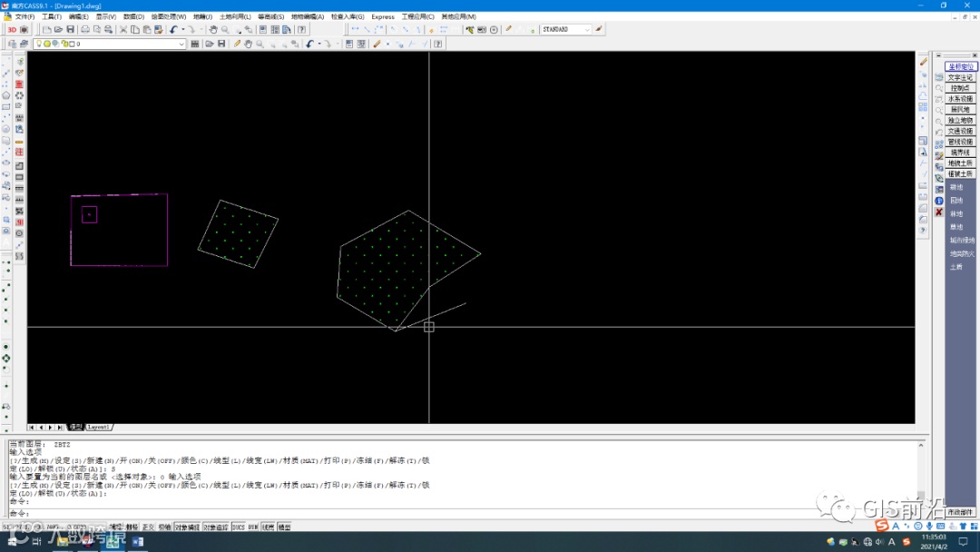Click the model tab next-arrow navigation button

coord(50,427)
